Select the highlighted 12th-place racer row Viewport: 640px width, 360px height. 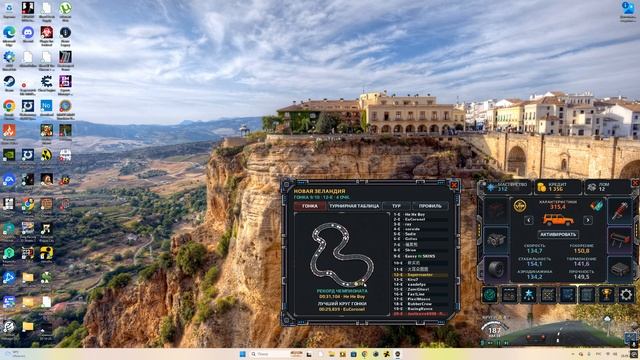point(420,275)
